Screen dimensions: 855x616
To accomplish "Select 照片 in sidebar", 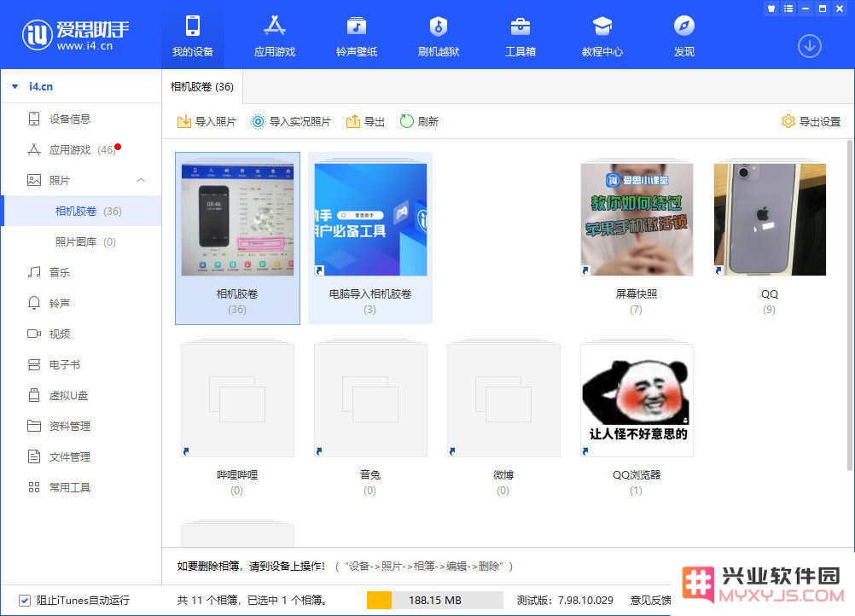I will (x=81, y=180).
